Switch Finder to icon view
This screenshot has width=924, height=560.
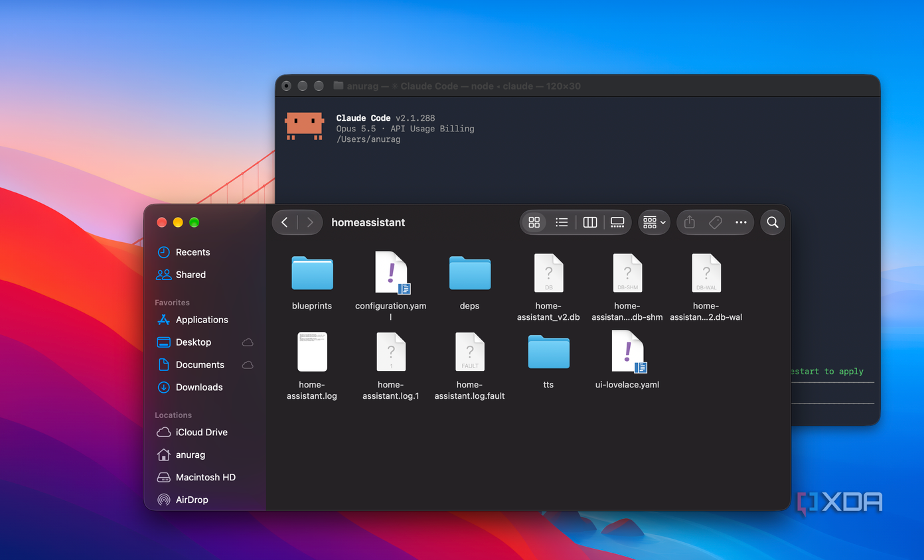click(x=534, y=222)
